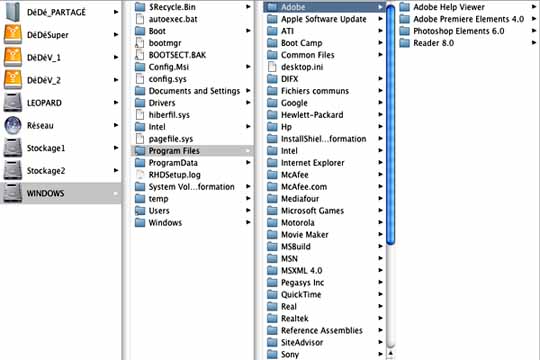Expand the Reader 8.0 disclosure arrow
540x360 pixels.
[534, 43]
